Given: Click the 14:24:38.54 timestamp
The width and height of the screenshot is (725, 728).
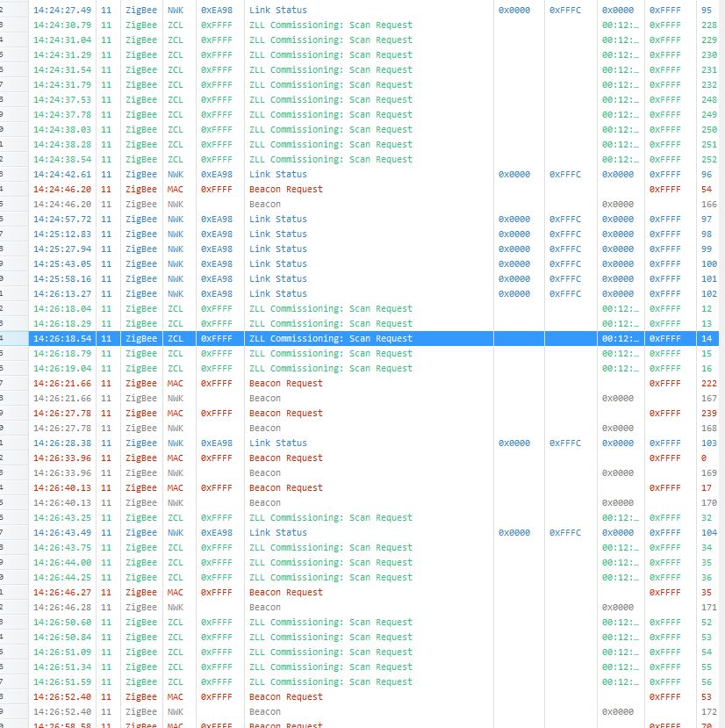Looking at the screenshot, I should [x=62, y=159].
